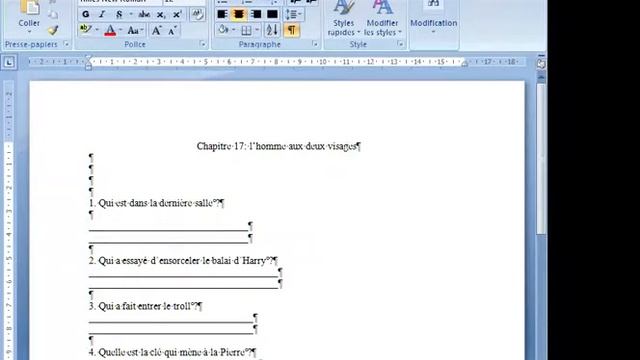Viewport: 640px width, 360px height.
Task: Click the tab selector at ruler's left
Action: coord(9,62)
